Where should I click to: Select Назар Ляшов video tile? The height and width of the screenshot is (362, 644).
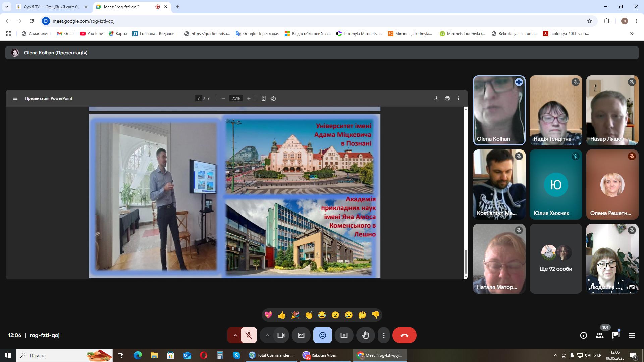point(612,111)
